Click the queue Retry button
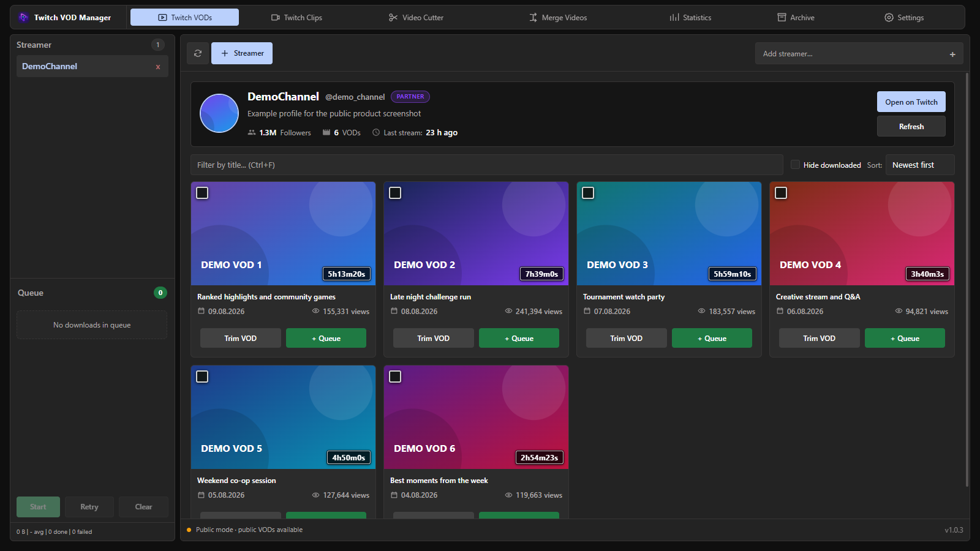This screenshot has height=551, width=980. (x=89, y=507)
